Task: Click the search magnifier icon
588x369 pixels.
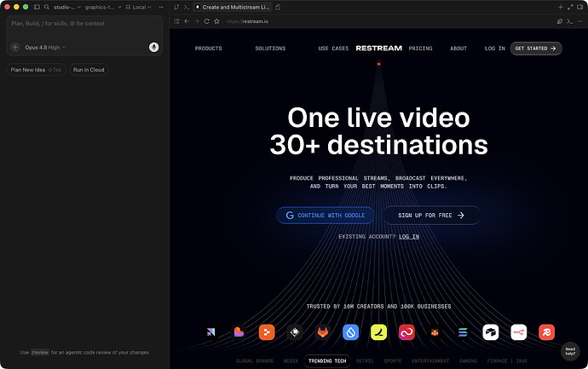Action: pyautogui.click(x=47, y=7)
